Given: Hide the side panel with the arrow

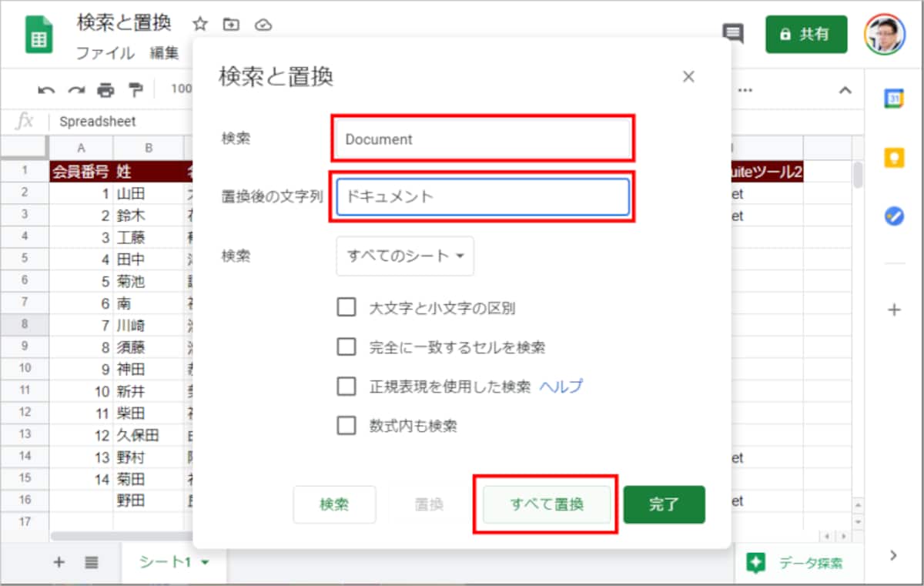Looking at the screenshot, I should (893, 555).
